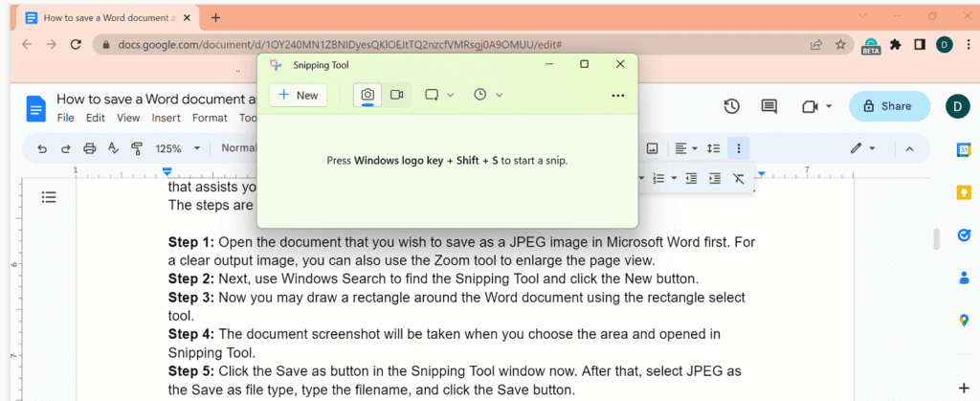
Task: Open the Chrome Extensions puzzle icon
Action: 895,44
